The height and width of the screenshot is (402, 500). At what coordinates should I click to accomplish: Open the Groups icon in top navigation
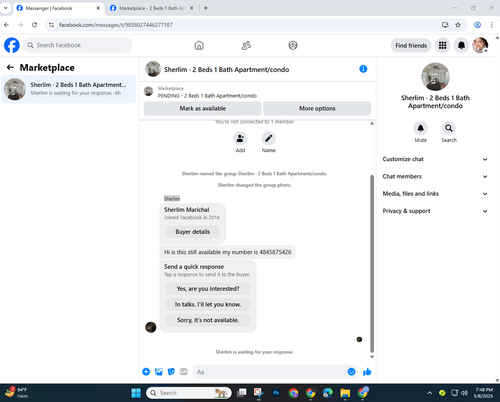pyautogui.click(x=293, y=45)
